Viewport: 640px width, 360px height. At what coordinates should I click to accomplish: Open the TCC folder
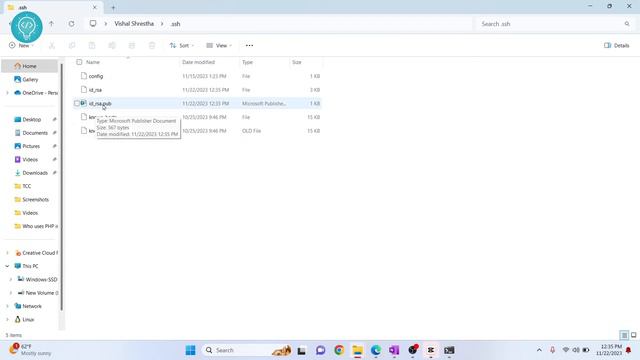pos(27,186)
